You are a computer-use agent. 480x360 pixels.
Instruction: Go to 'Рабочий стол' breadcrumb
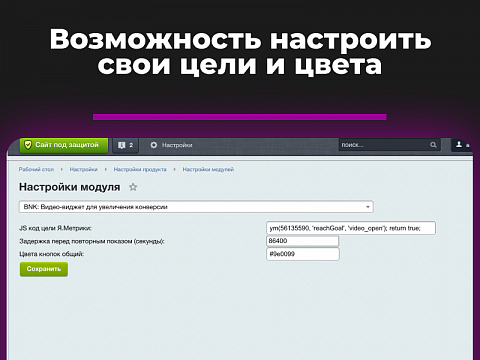coord(36,169)
